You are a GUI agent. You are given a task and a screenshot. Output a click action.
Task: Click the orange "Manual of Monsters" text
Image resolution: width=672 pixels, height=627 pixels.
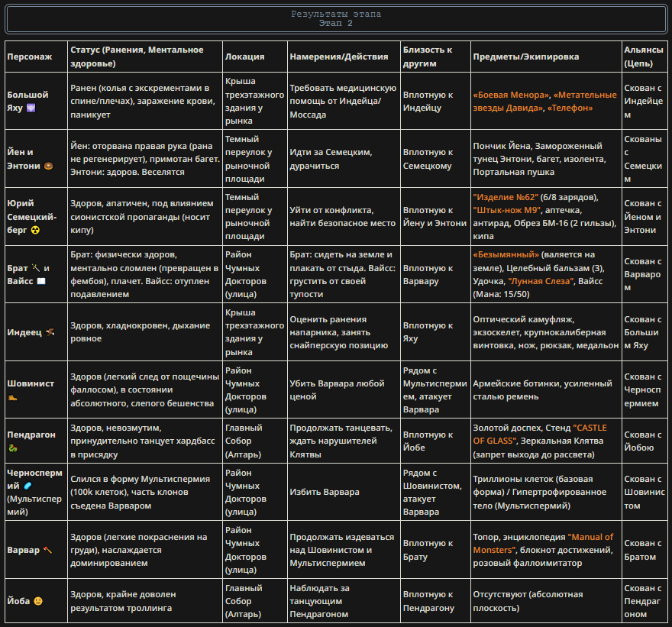pos(543,544)
